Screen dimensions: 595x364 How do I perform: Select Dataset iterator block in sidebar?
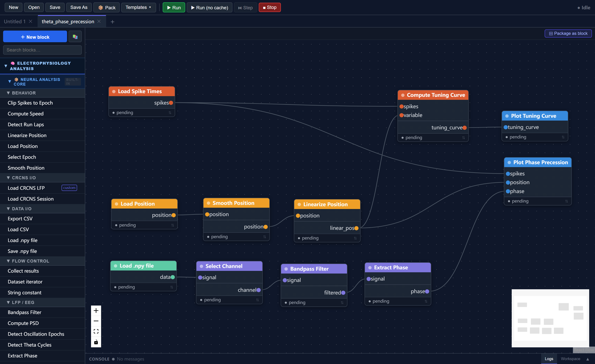pos(42,282)
